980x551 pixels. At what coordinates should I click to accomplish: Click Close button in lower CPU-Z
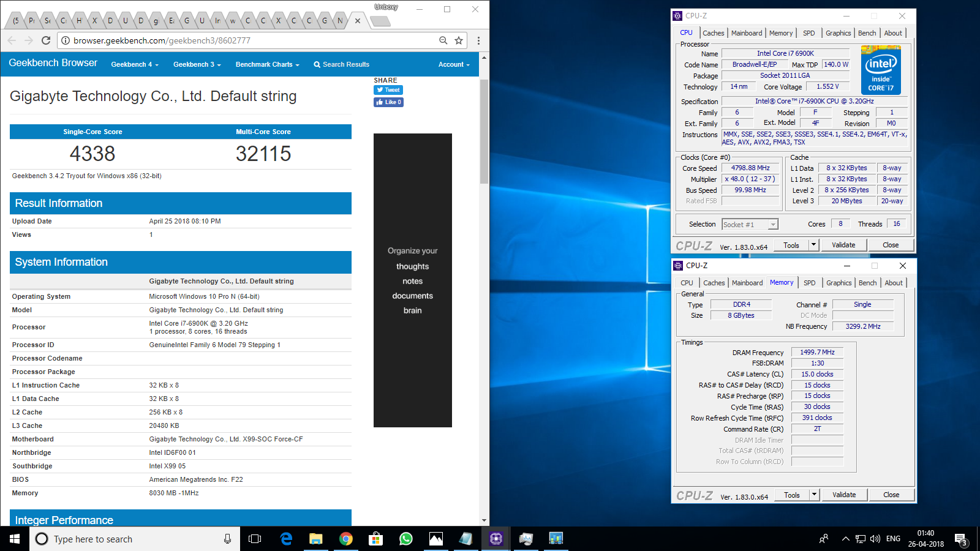click(891, 495)
